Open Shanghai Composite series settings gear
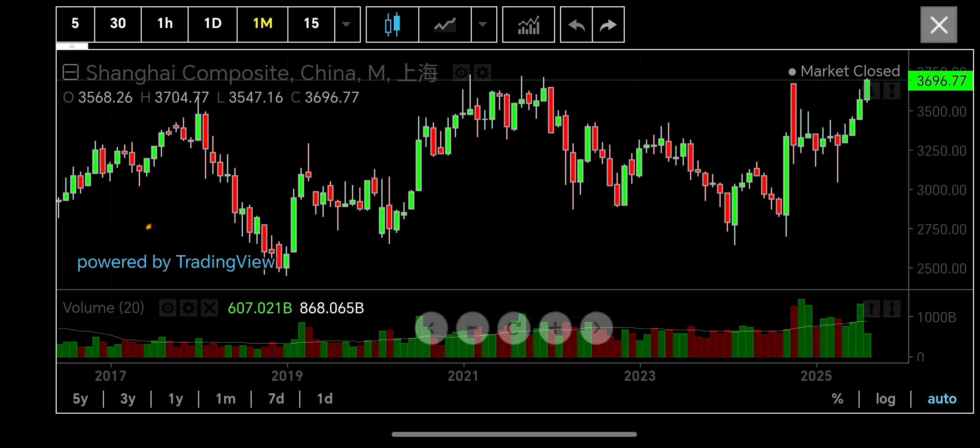Screen dimensions: 980x448 pyautogui.click(x=482, y=72)
